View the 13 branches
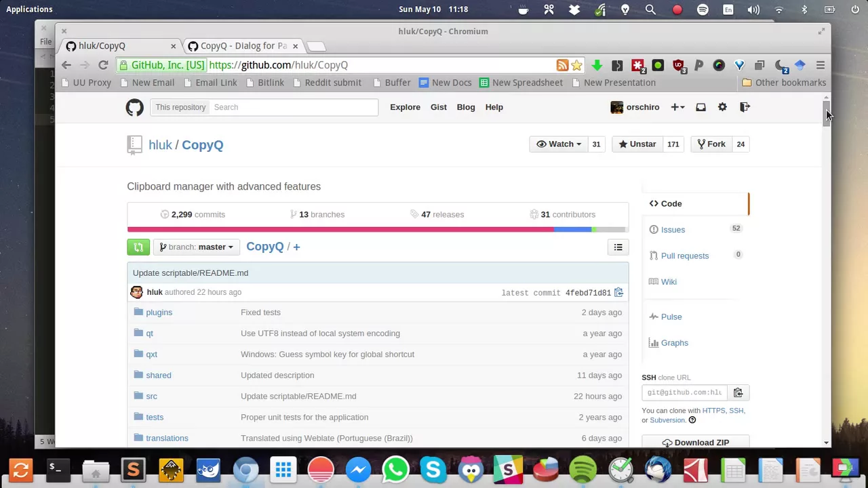Screen dimensions: 868x488 tap(317, 214)
